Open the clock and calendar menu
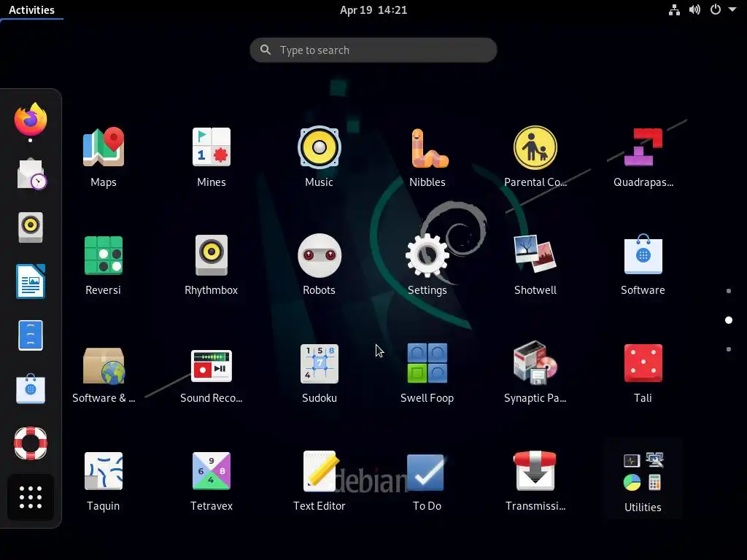This screenshot has width=747, height=560. [x=373, y=10]
